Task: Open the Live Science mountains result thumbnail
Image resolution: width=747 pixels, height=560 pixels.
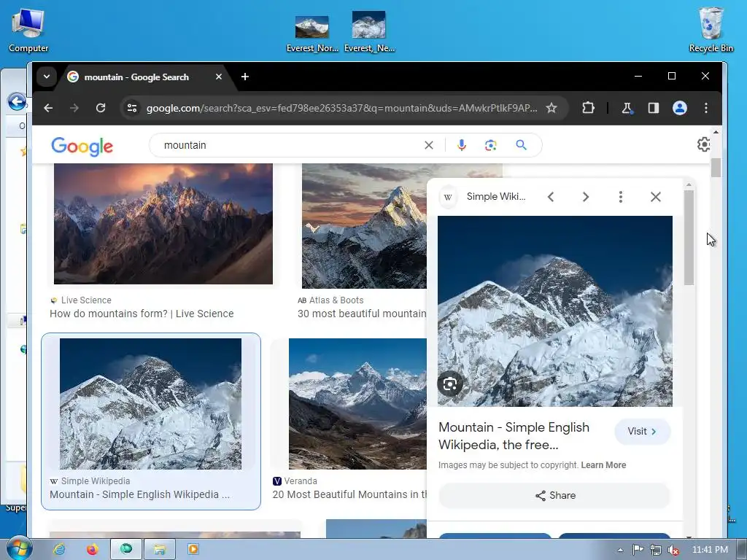Action: [163, 224]
